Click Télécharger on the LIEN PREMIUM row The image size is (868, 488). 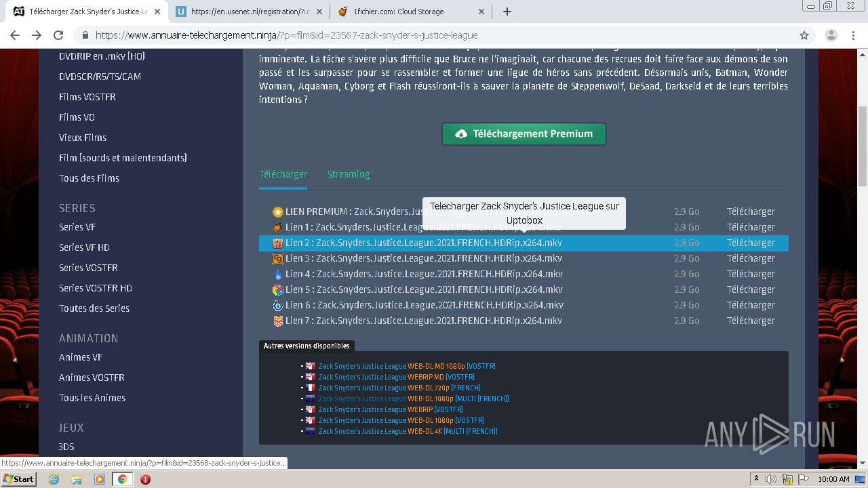(751, 211)
